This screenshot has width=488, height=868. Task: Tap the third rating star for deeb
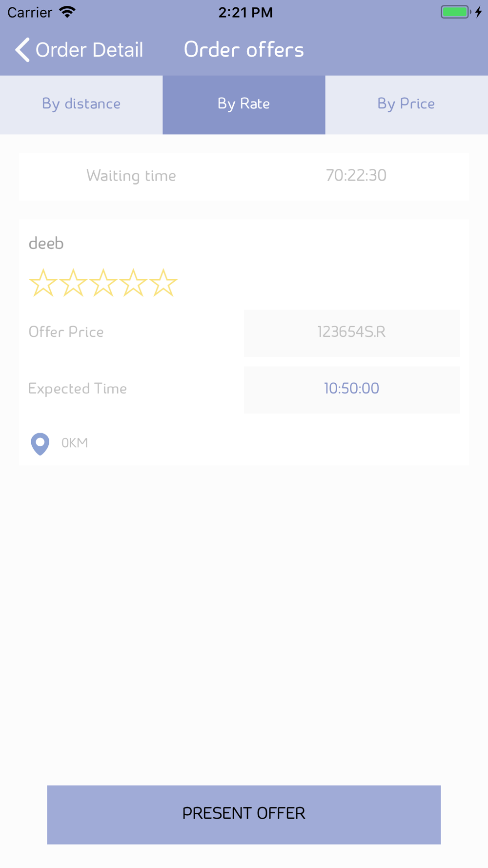pos(103,283)
